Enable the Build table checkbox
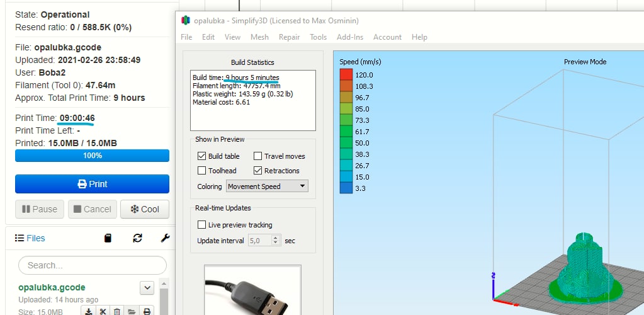This screenshot has height=315, width=644. pyautogui.click(x=201, y=156)
